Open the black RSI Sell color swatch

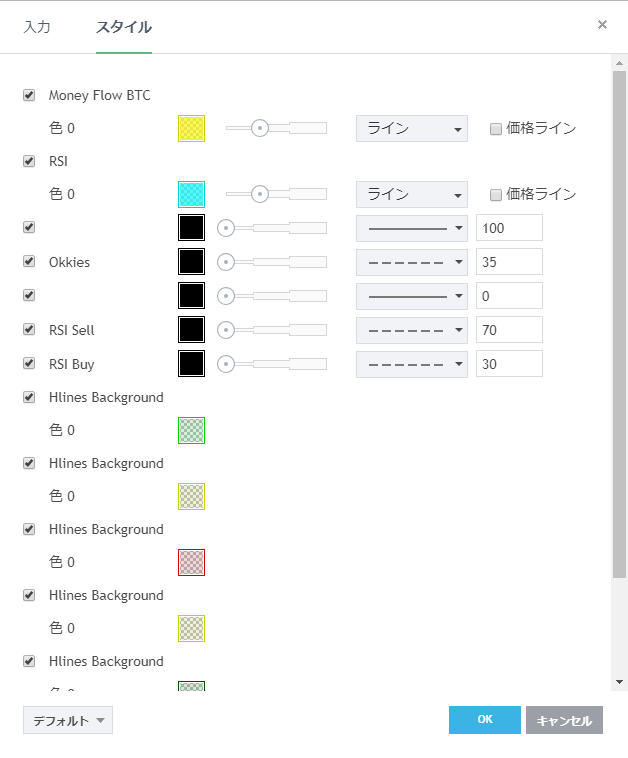pos(191,330)
